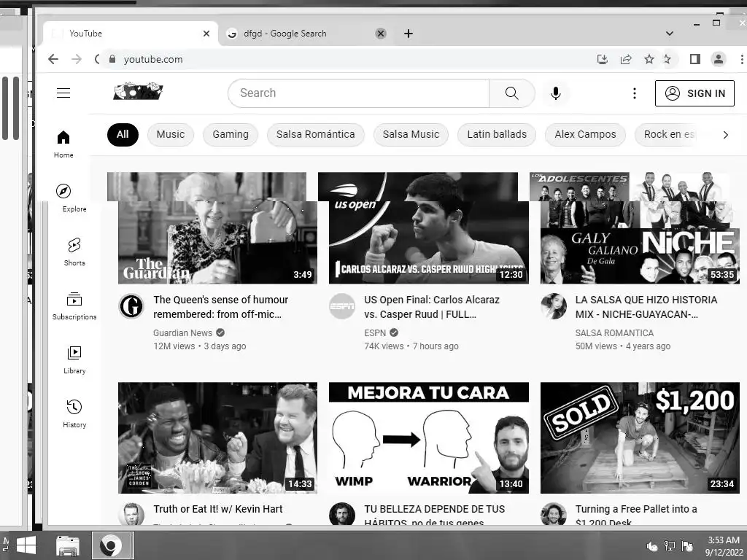
Task: Click the share page icon
Action: [625, 59]
